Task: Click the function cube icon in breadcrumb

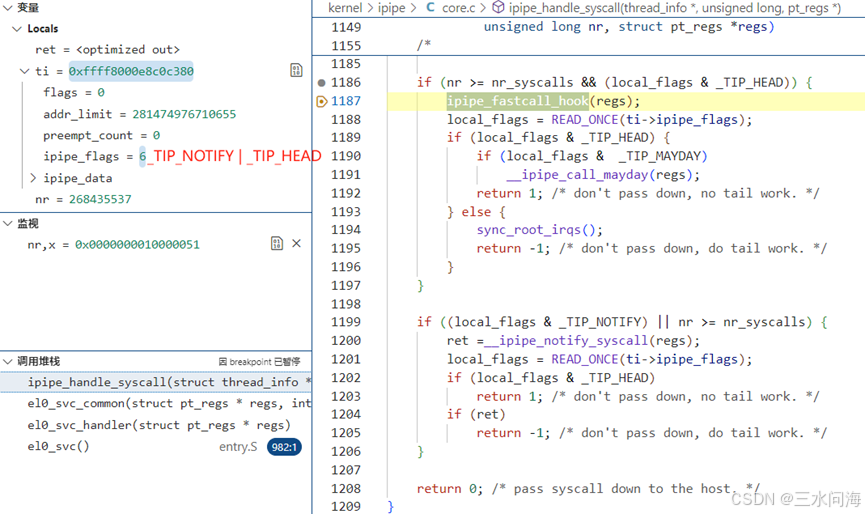Action: tap(498, 7)
